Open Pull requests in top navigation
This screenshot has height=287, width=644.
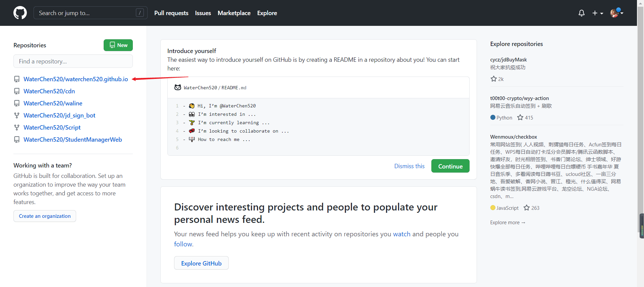click(171, 13)
